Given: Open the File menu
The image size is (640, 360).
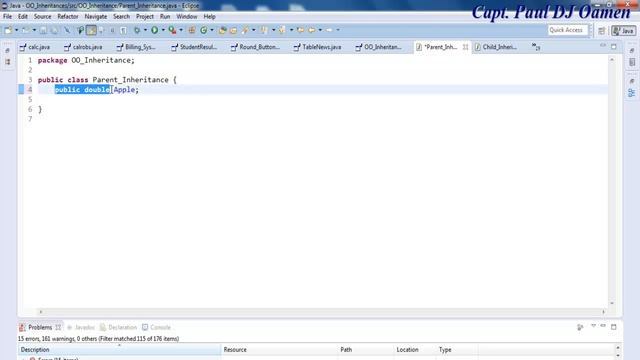Looking at the screenshot, I should tap(7, 17).
